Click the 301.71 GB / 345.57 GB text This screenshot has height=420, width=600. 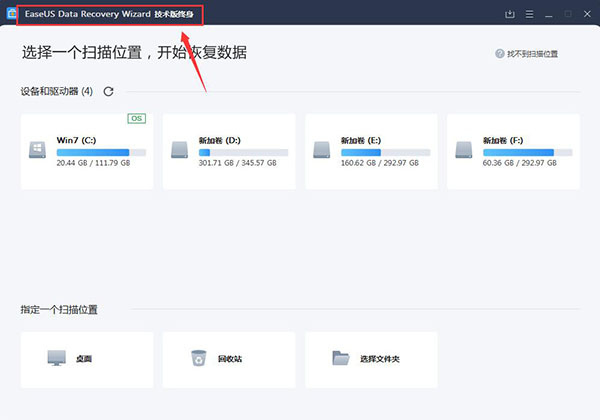point(238,163)
